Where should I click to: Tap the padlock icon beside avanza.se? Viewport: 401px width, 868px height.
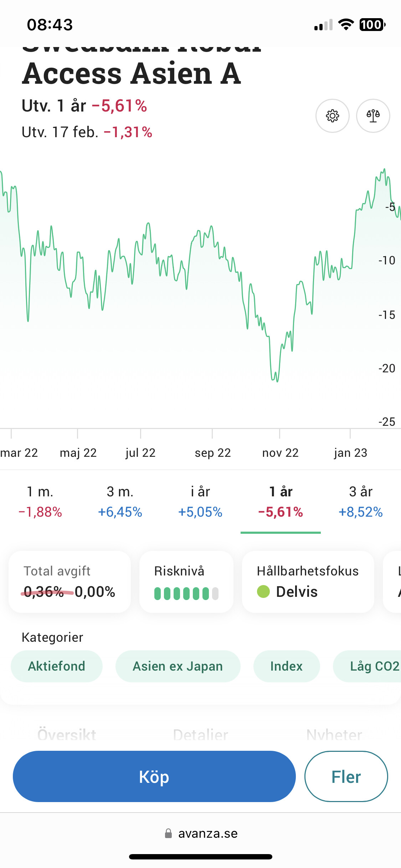pos(168,833)
